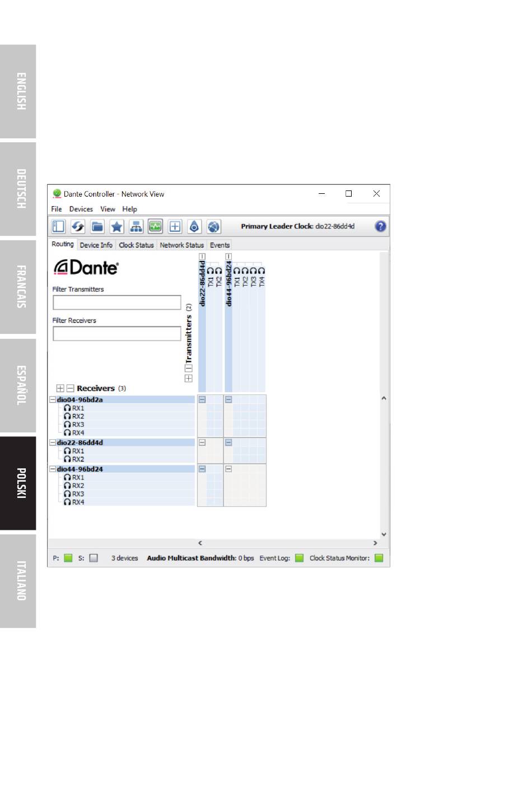Toggle grid minus at dio44-96bd24 row, dio44-96bd24 column
Viewport: 532px width, 787px height.
[228, 469]
